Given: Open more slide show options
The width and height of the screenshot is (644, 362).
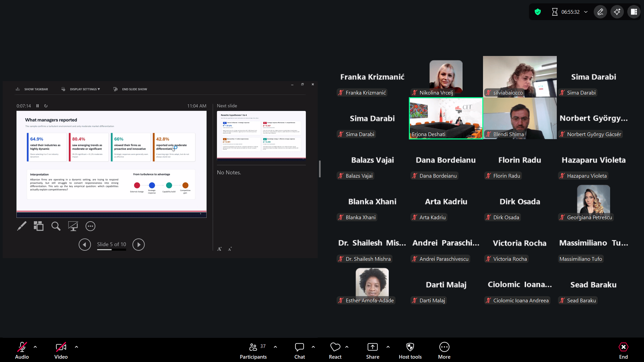Looking at the screenshot, I should [x=90, y=226].
